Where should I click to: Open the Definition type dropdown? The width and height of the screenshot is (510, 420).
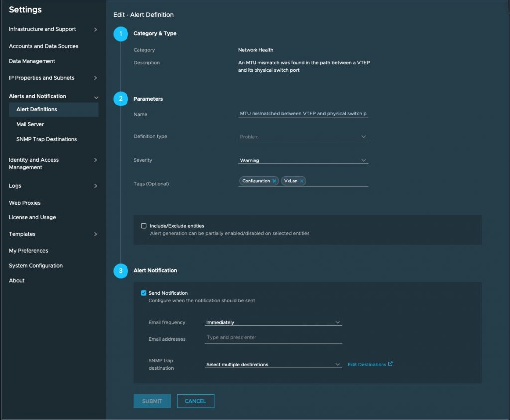pyautogui.click(x=303, y=137)
